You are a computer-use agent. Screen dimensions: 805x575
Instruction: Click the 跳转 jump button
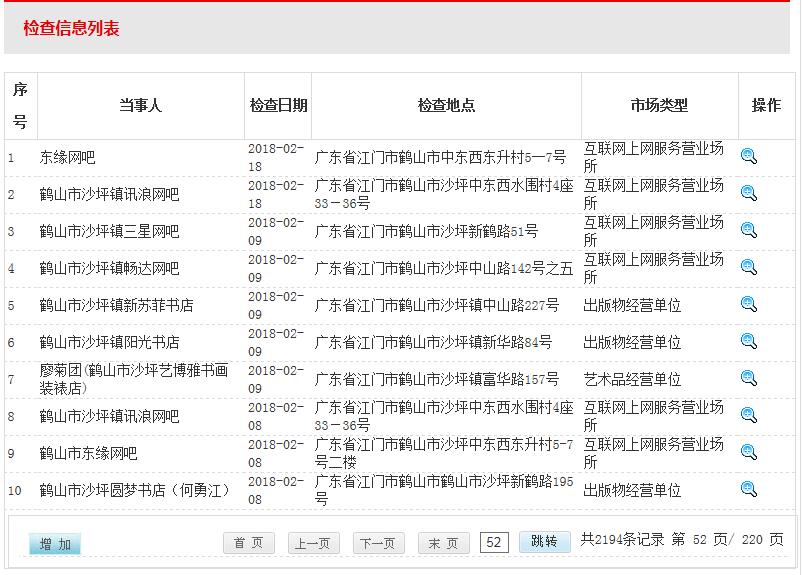coord(544,542)
